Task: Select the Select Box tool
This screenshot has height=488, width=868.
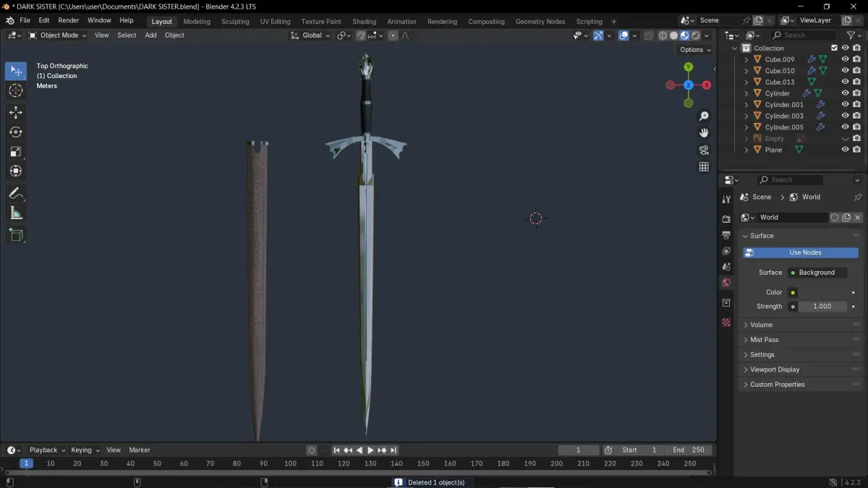Action: (16, 71)
